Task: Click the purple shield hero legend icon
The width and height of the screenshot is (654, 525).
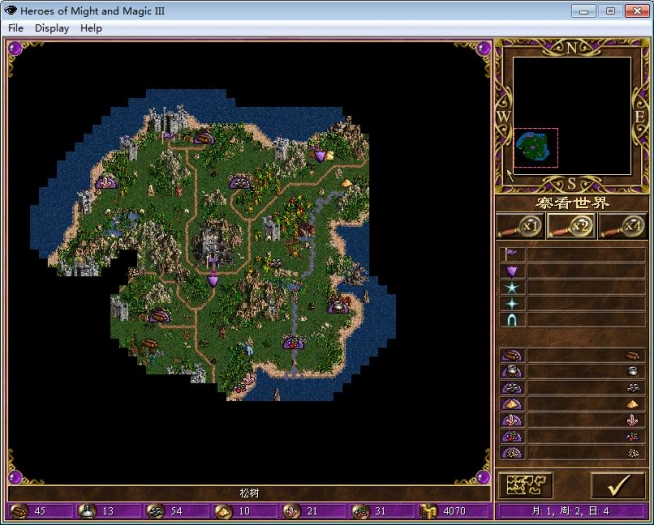Action: [511, 271]
